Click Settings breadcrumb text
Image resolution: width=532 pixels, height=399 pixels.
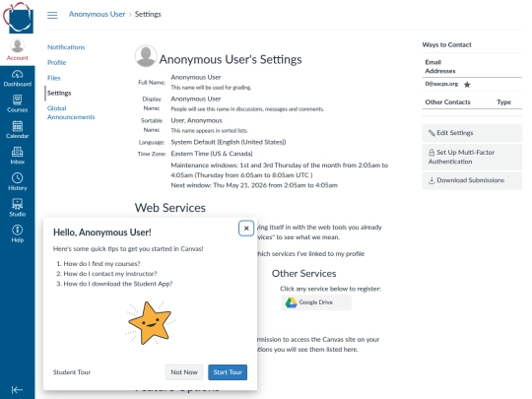click(148, 14)
